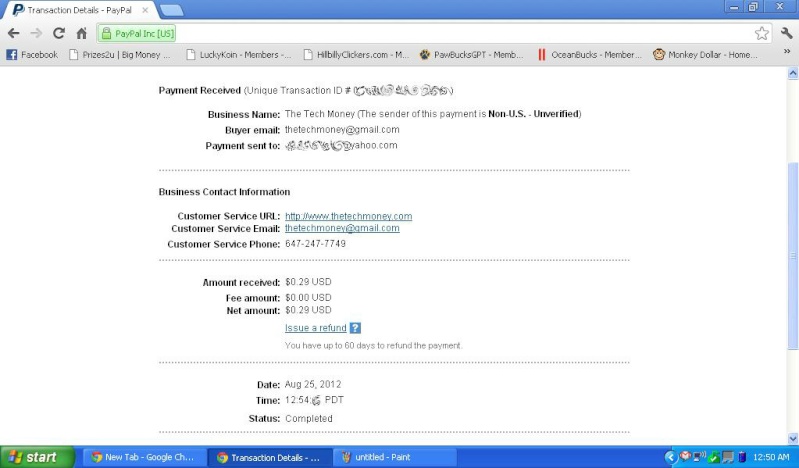This screenshot has height=468, width=799.
Task: Select the Transaction Details - PayPal tab
Action: point(79,10)
